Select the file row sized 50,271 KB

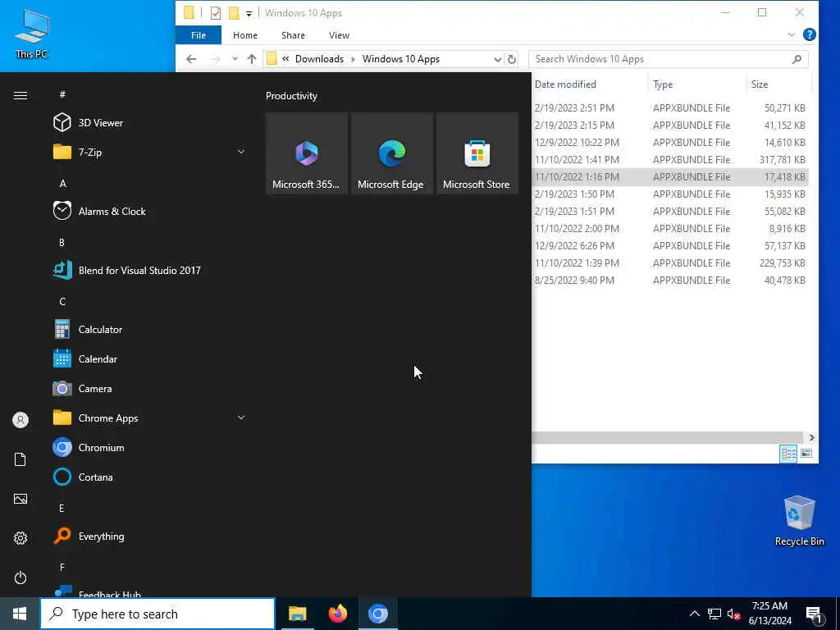coord(669,107)
